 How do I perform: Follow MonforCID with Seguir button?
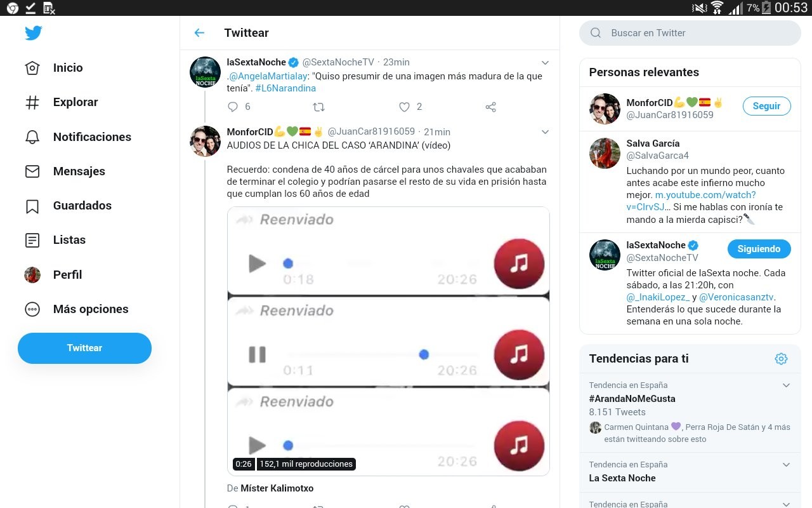point(766,106)
